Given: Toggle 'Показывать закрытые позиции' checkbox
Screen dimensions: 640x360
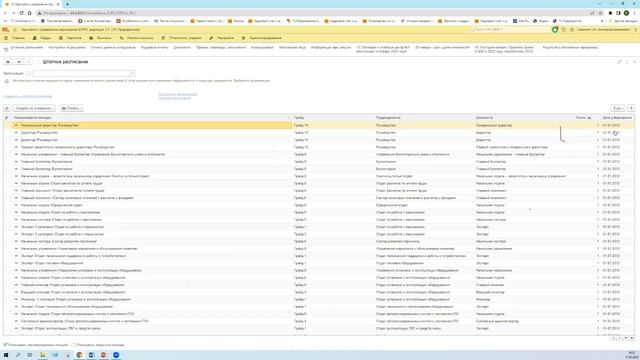Looking at the screenshot, I should [73, 345].
